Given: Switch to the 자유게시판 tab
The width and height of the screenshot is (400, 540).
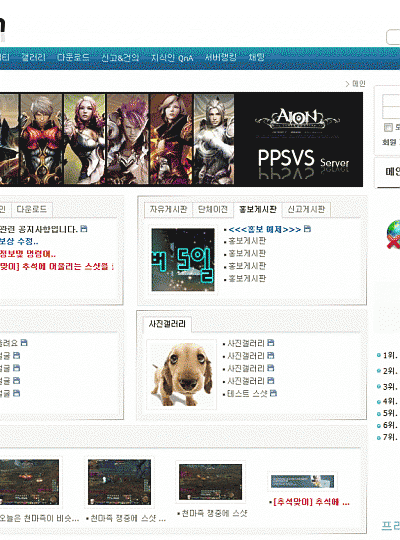Looking at the screenshot, I should click(x=168, y=209).
